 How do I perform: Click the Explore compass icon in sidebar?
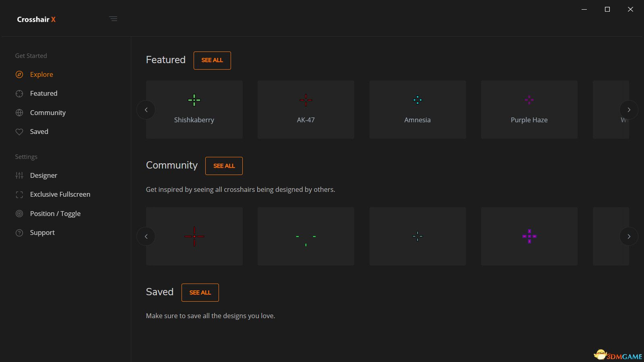(19, 74)
